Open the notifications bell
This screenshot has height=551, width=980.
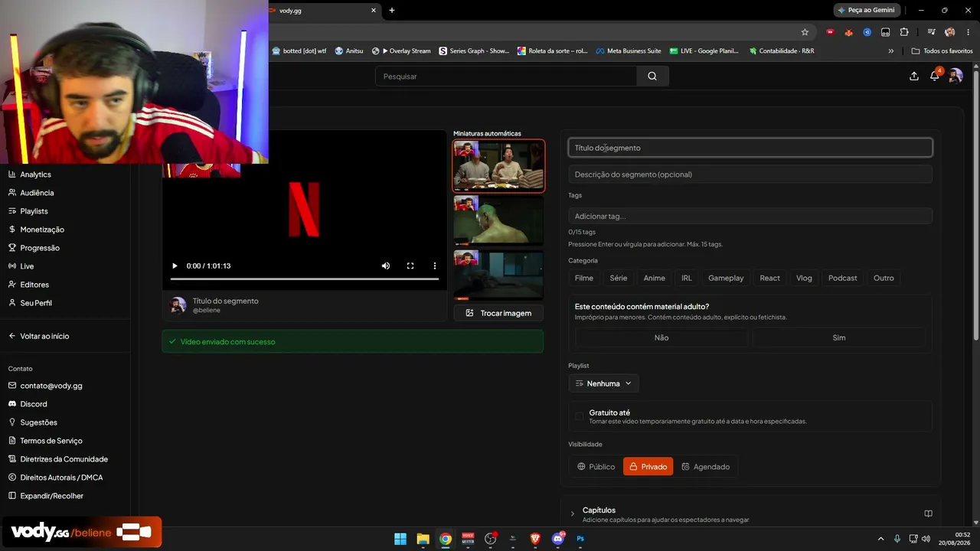coord(935,75)
